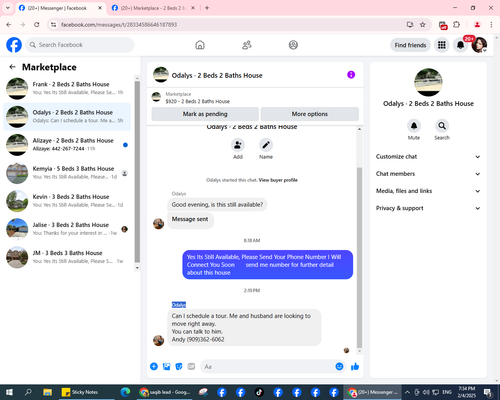Open the Chrome three-dot menu

pos(491,25)
